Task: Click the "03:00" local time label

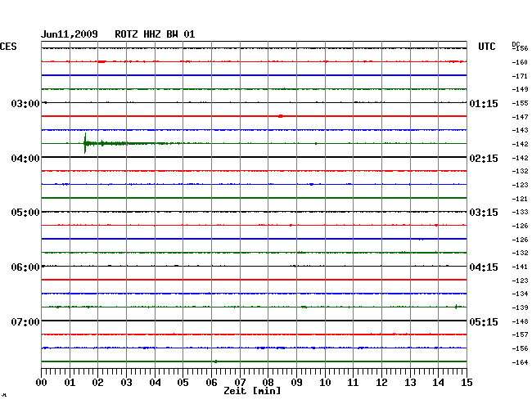Action: (x=25, y=103)
